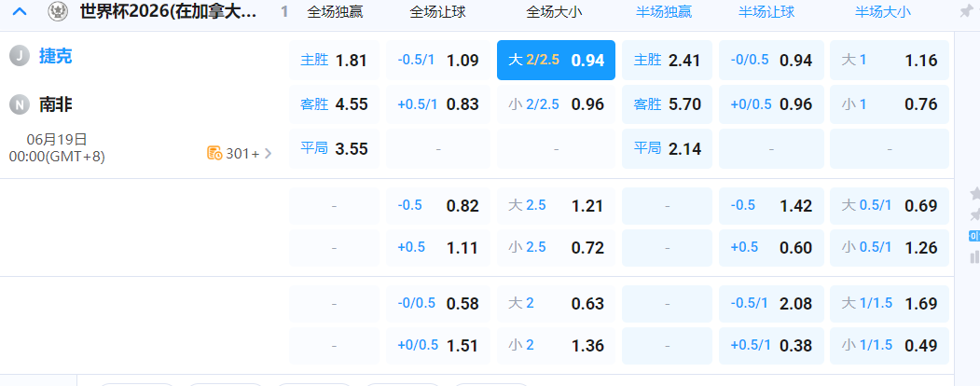
Task: Select handicap +0.5/1 at 0.83
Action: pyautogui.click(x=438, y=104)
